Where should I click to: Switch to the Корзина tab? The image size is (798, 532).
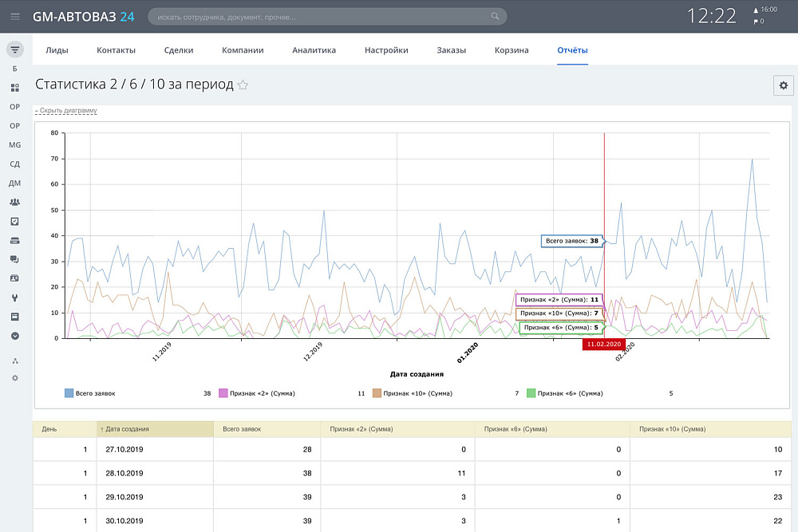[x=512, y=49]
